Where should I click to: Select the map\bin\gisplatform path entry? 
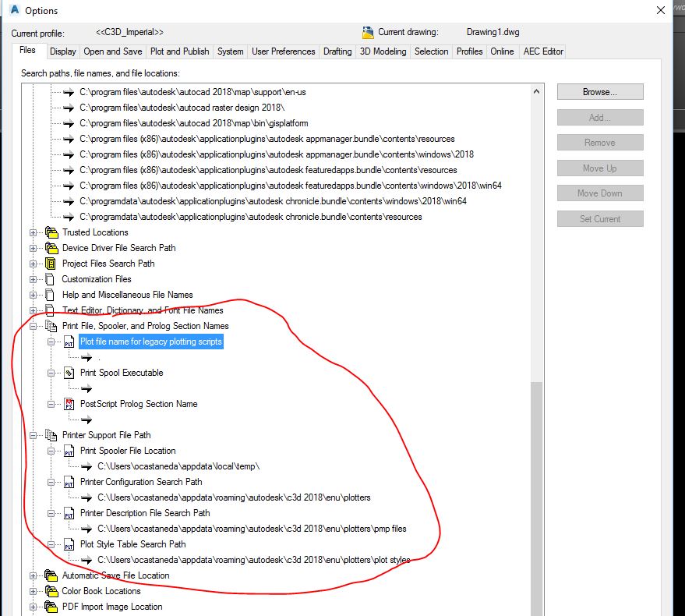pos(193,123)
